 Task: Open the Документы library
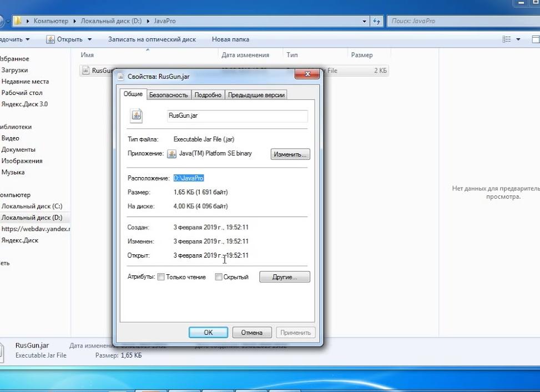pyautogui.click(x=18, y=149)
